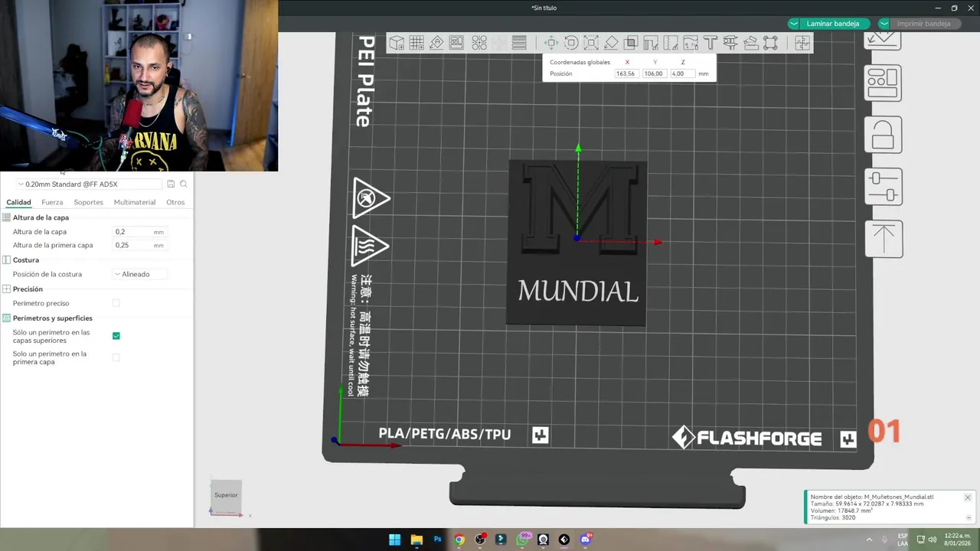Uncheck Sólo un perímetro en las capas superiores

pyautogui.click(x=116, y=336)
